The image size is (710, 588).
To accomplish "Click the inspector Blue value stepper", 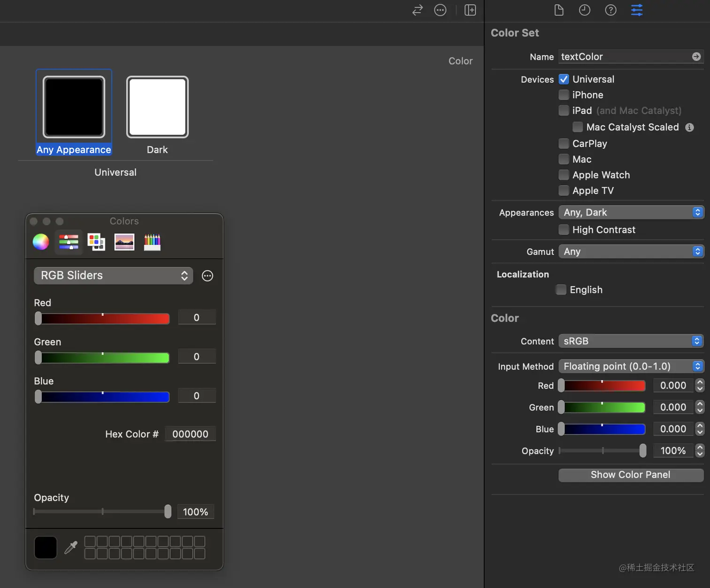I will 700,429.
